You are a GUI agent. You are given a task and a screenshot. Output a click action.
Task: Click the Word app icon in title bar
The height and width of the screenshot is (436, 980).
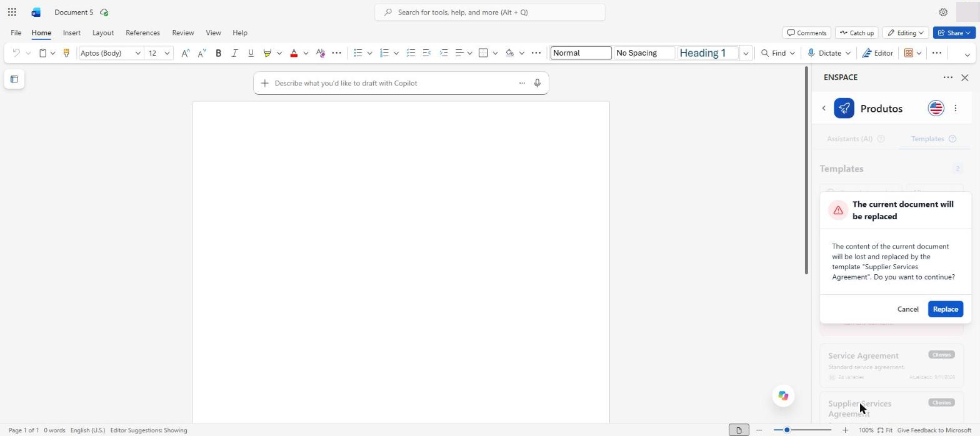point(36,12)
